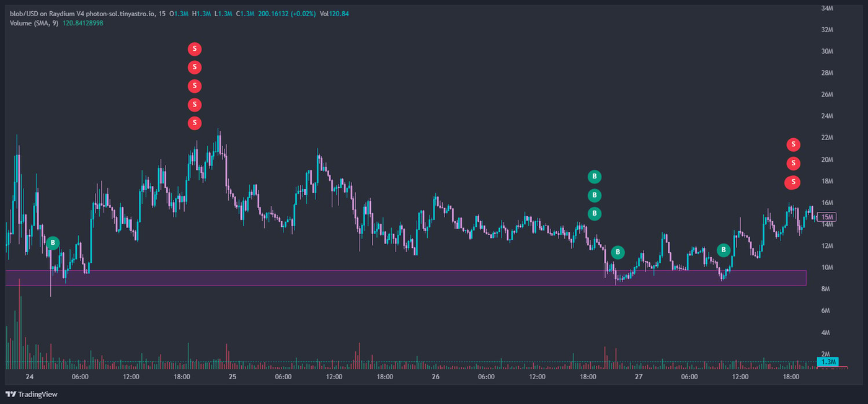Click the 26 date label on the time axis
The height and width of the screenshot is (404, 868).
(x=435, y=377)
